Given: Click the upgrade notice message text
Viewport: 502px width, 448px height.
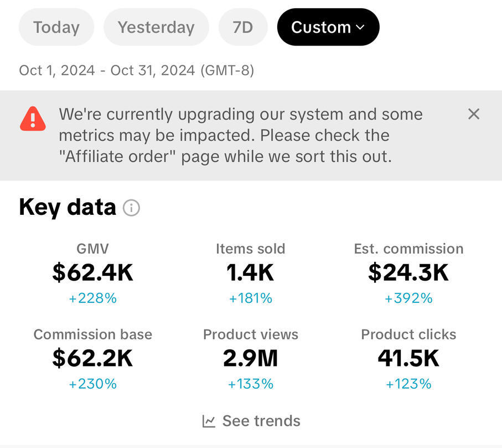Looking at the screenshot, I should click(x=241, y=136).
